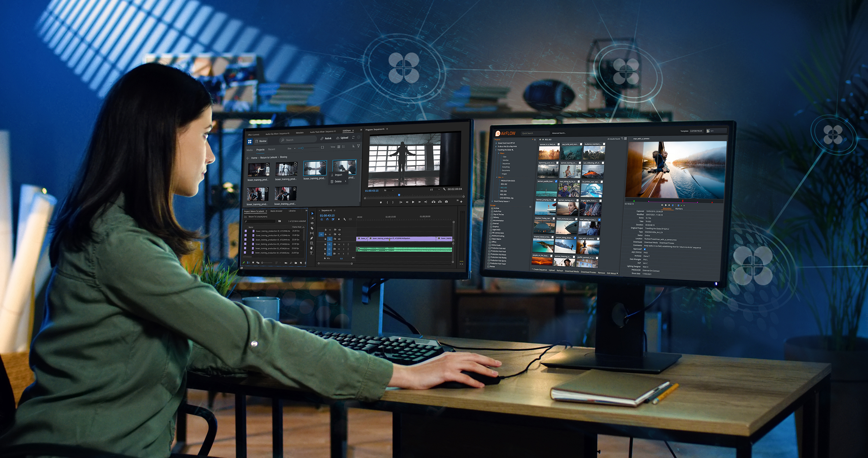
Task: Select the Type tool
Action: [311, 253]
